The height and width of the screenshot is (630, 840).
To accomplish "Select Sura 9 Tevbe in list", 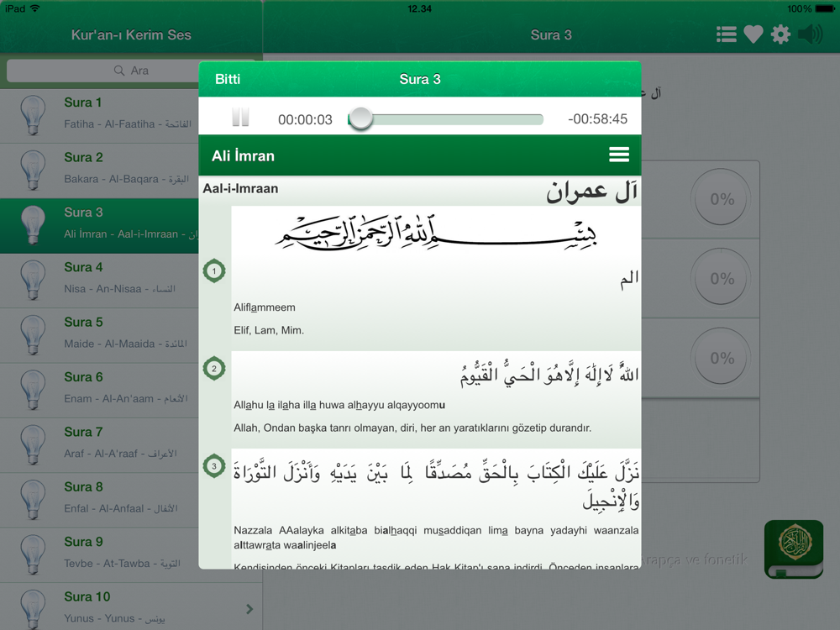I will [100, 555].
